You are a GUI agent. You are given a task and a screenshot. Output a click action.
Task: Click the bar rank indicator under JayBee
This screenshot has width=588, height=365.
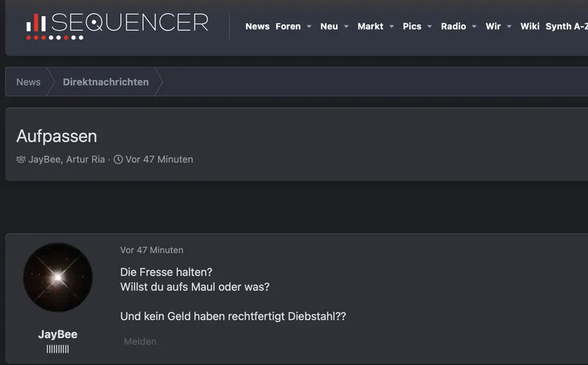pyautogui.click(x=58, y=349)
